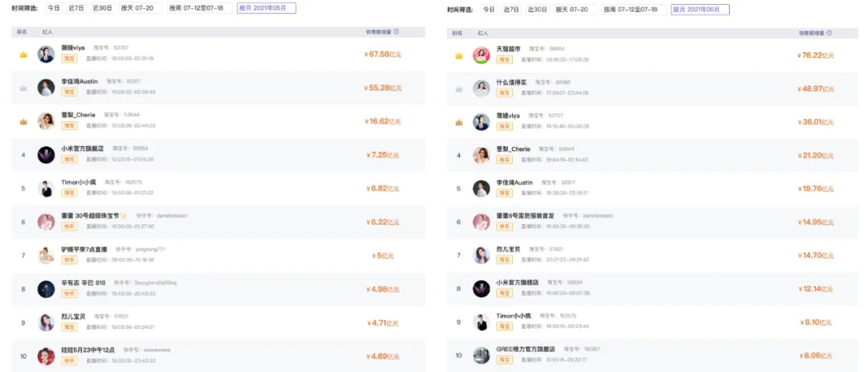Select the 近30日 filter in June 2021 panel

tap(537, 10)
